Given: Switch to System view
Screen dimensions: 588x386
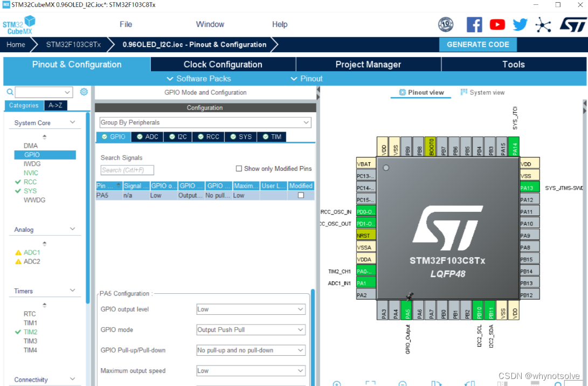Looking at the screenshot, I should point(482,92).
